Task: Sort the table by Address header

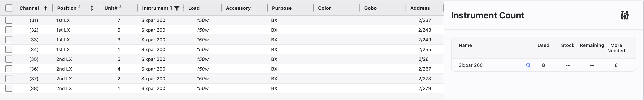Action: point(420,8)
